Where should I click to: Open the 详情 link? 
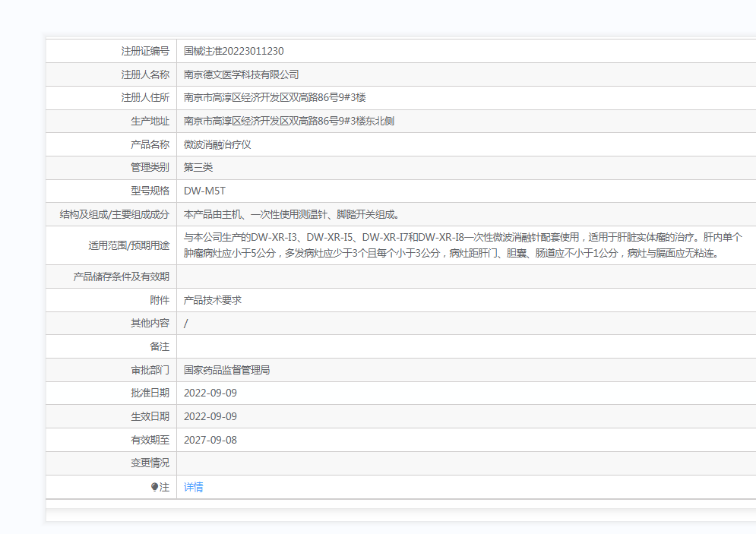coord(193,487)
